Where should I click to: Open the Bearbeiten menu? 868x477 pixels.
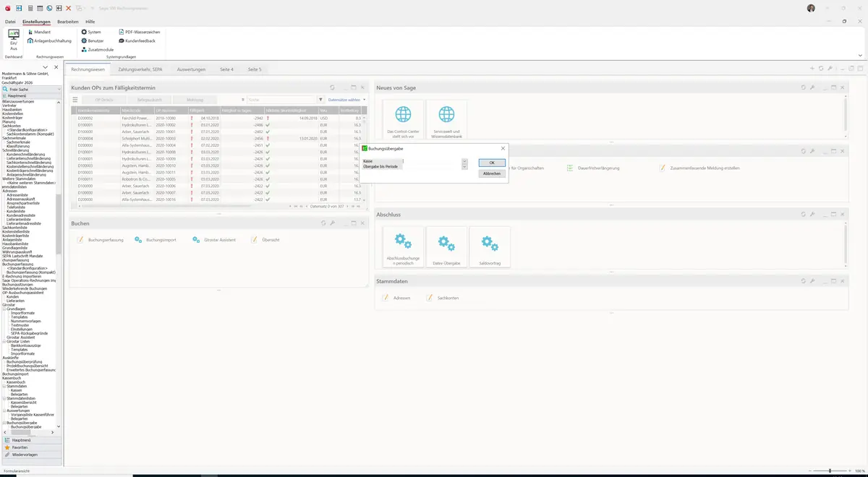68,22
